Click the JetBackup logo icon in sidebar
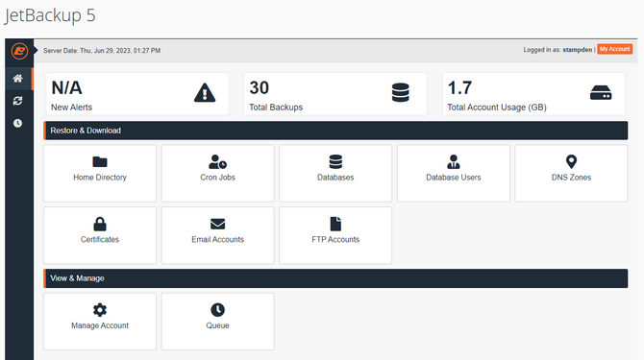This screenshot has width=644, height=360. (x=19, y=51)
